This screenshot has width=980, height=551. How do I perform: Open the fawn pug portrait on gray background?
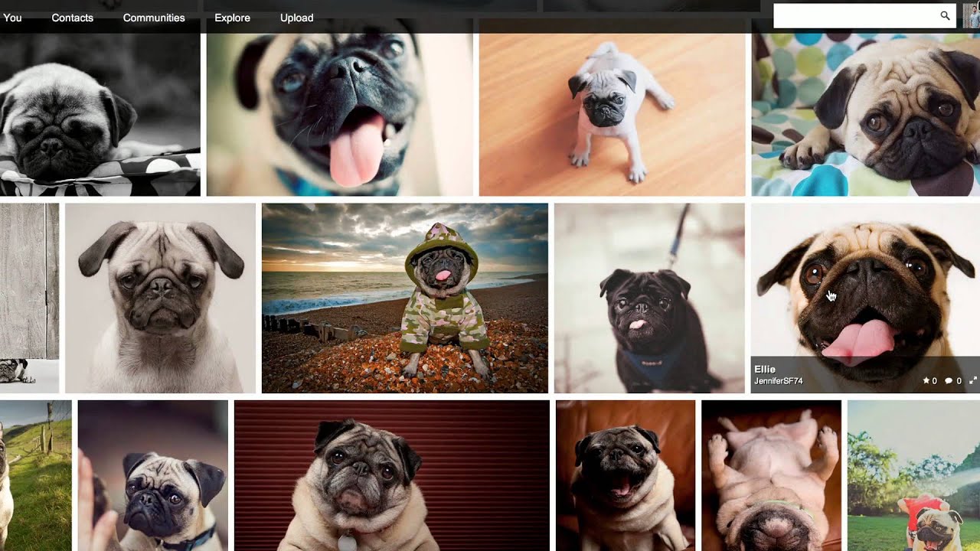pyautogui.click(x=160, y=298)
